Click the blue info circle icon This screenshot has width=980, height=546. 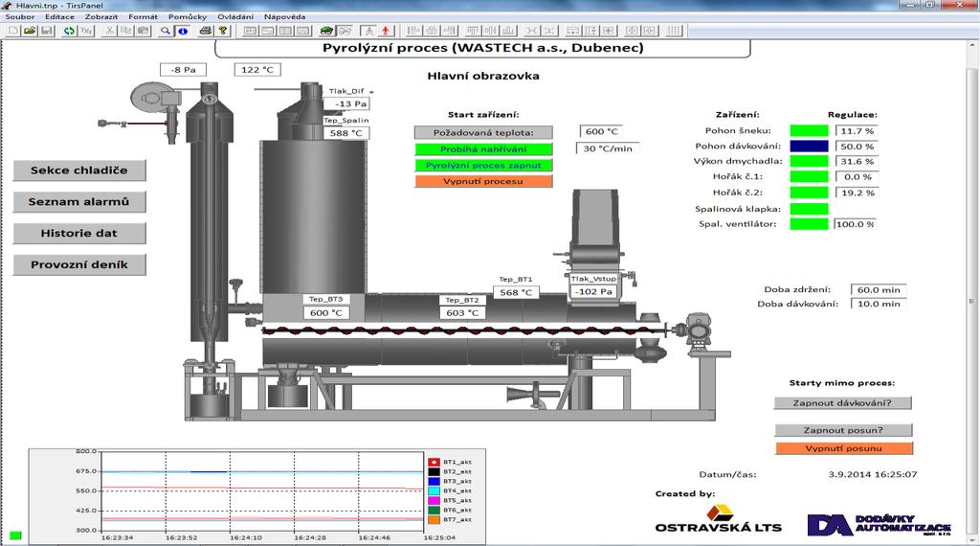click(183, 30)
